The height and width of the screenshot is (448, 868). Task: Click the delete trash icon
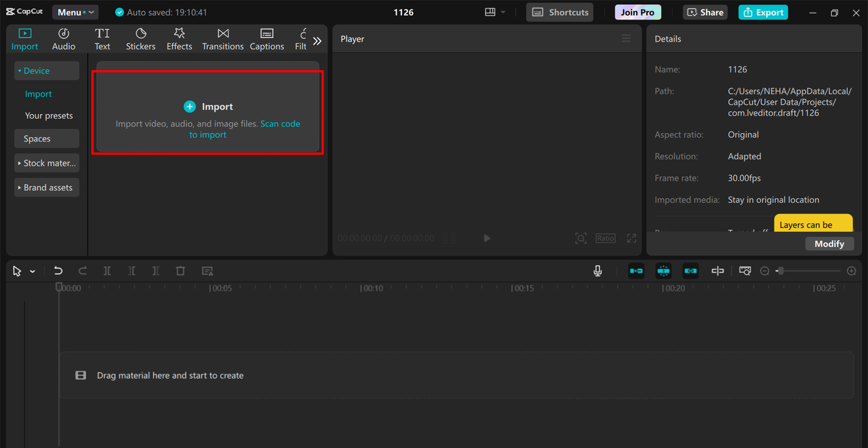pos(180,271)
